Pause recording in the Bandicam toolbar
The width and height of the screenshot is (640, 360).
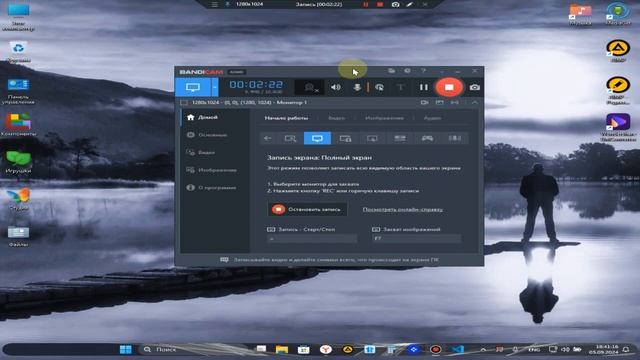click(x=424, y=87)
